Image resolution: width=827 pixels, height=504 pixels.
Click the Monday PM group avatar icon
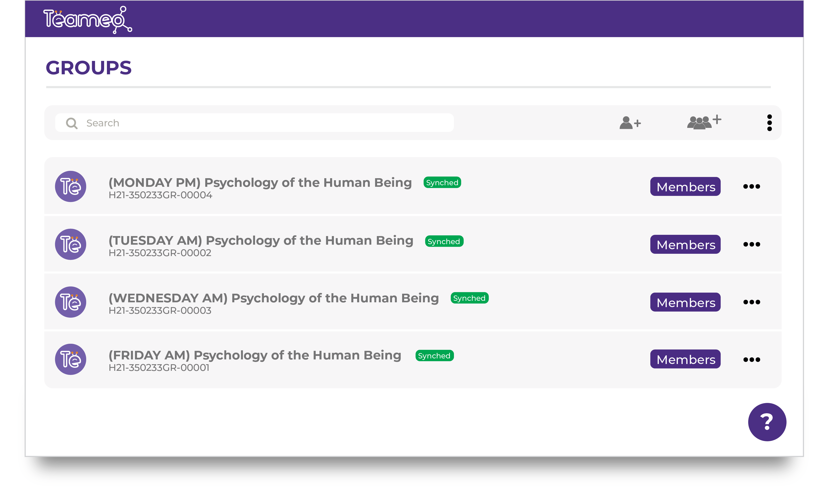(x=71, y=186)
